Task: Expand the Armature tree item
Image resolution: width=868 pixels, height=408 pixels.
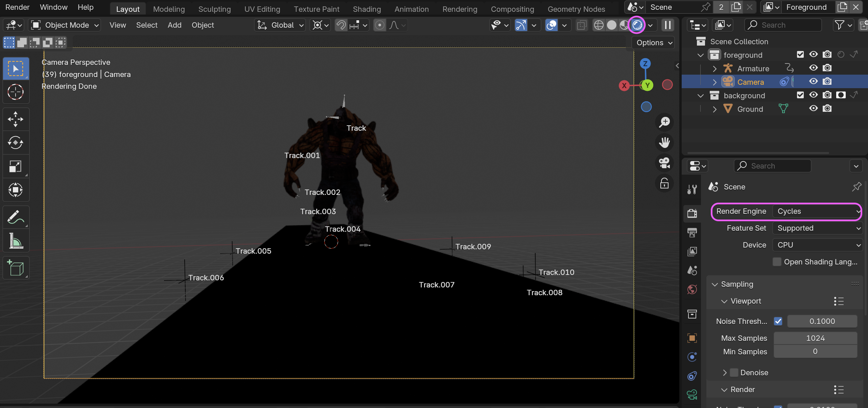Action: (714, 69)
